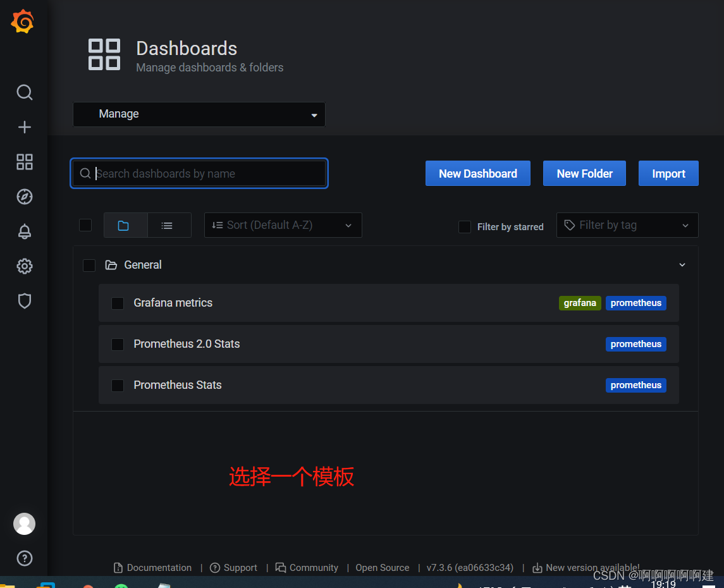Viewport: 724px width, 588px height.
Task: Click the tag icon in Filter by tag
Action: 569,225
